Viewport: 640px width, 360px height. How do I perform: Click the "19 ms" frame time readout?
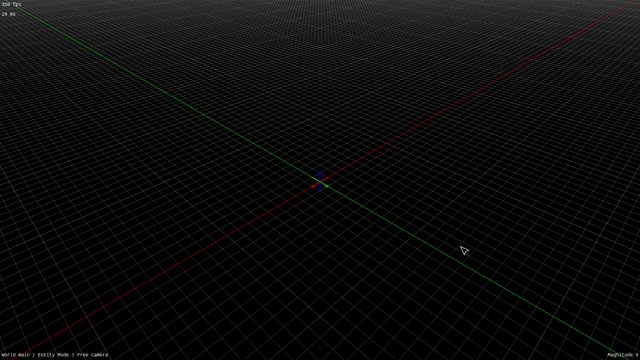click(x=9, y=14)
